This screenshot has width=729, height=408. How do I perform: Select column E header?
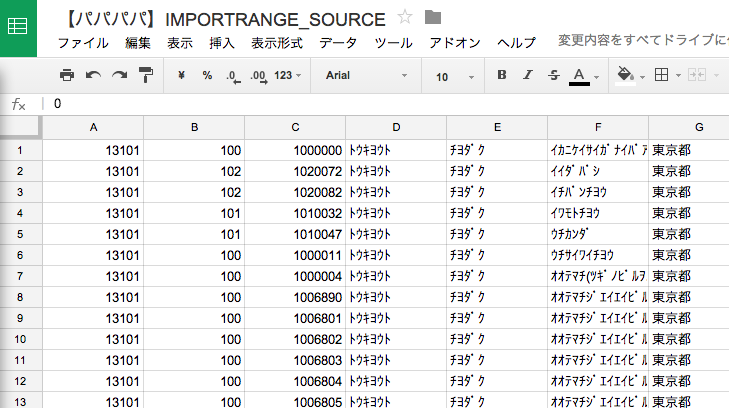tap(497, 127)
